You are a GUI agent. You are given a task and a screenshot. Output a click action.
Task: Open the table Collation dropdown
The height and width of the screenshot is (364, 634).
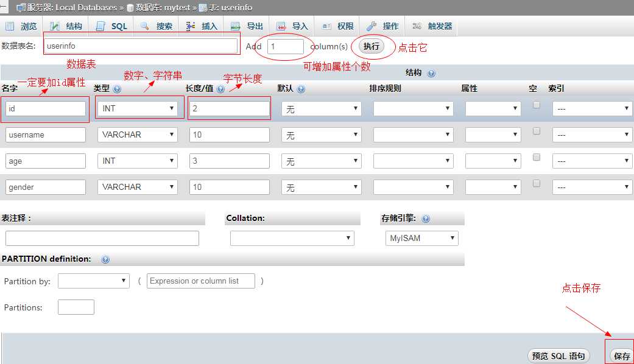pyautogui.click(x=292, y=239)
